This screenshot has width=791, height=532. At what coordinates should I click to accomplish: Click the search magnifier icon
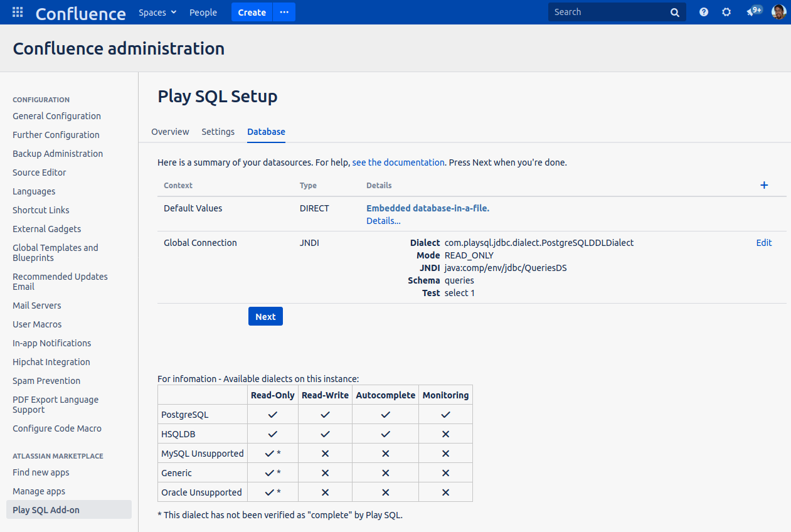[x=675, y=13]
